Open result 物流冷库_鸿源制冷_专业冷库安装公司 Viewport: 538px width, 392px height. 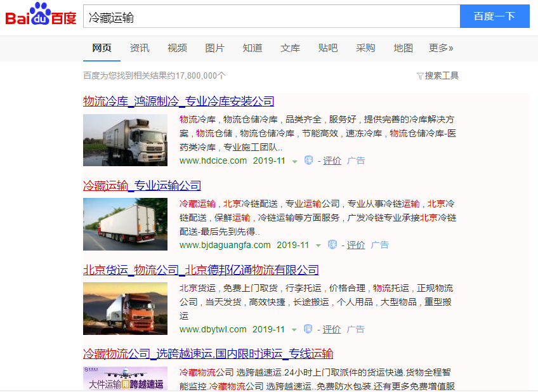[x=178, y=101]
